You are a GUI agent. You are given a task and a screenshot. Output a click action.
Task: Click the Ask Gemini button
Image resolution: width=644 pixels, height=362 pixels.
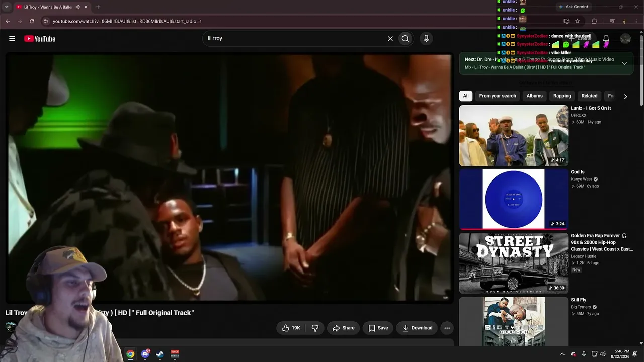[x=573, y=7]
